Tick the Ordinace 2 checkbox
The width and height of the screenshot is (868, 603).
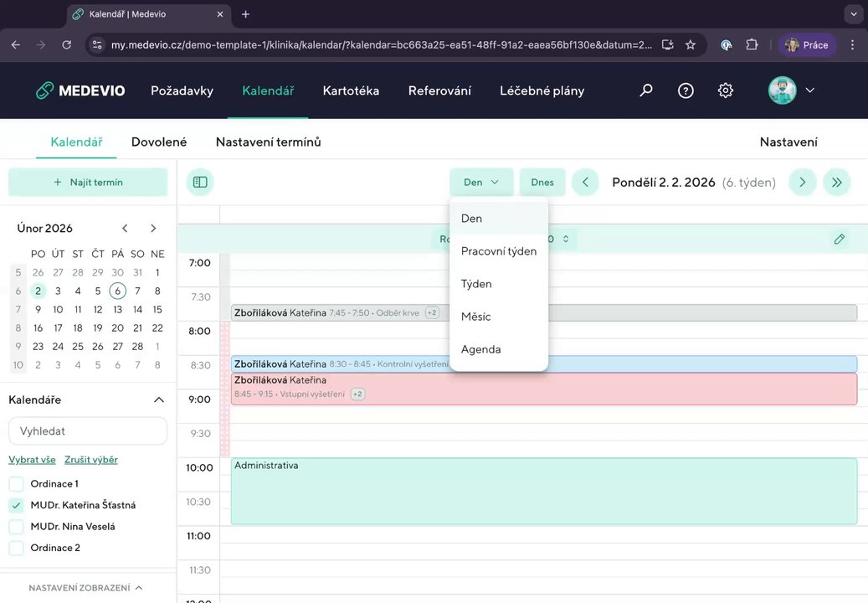(x=17, y=549)
